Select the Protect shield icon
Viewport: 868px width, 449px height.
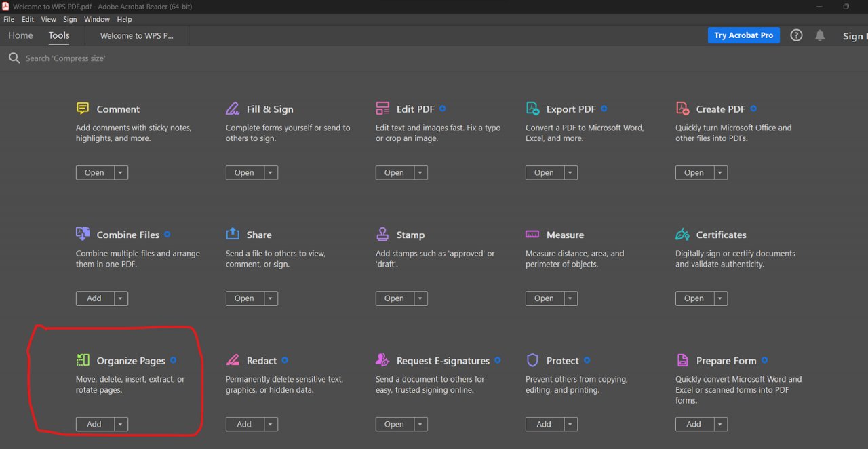(x=532, y=359)
